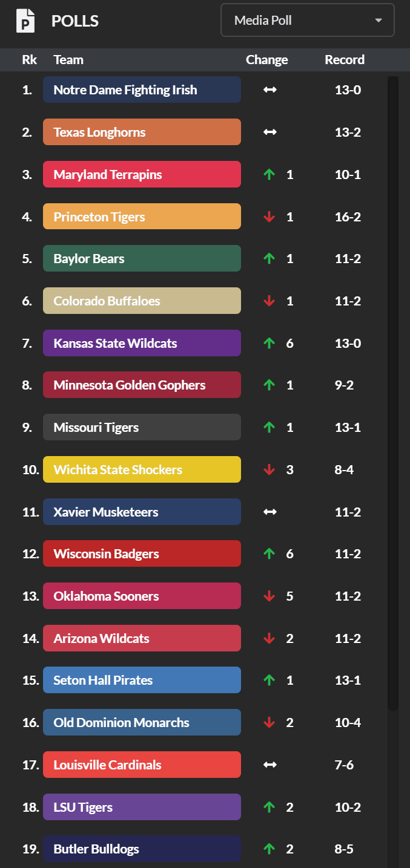The height and width of the screenshot is (868, 410).
Task: Click the Rk column header
Action: [29, 60]
